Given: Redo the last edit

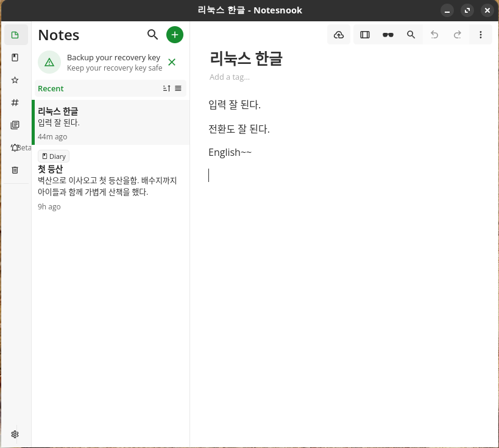Looking at the screenshot, I should [x=458, y=35].
